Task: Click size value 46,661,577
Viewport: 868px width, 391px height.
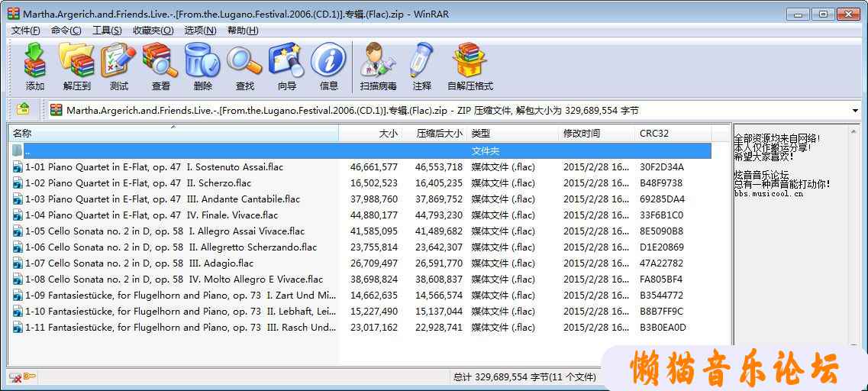Action: click(373, 166)
